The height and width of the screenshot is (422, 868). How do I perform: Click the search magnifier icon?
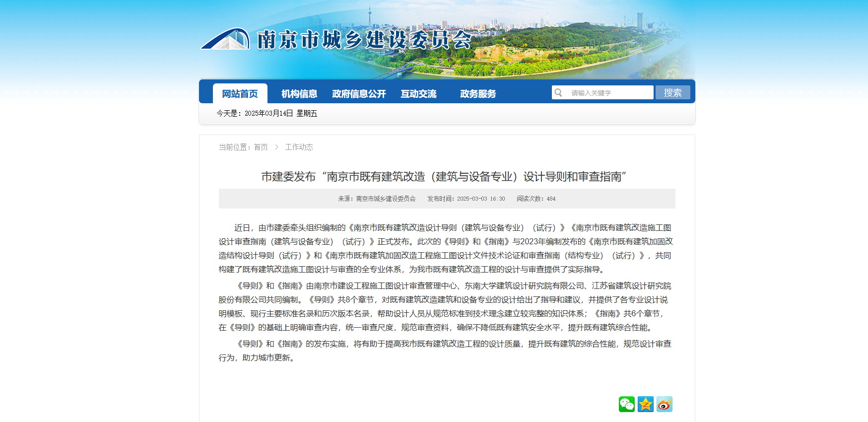pos(558,93)
